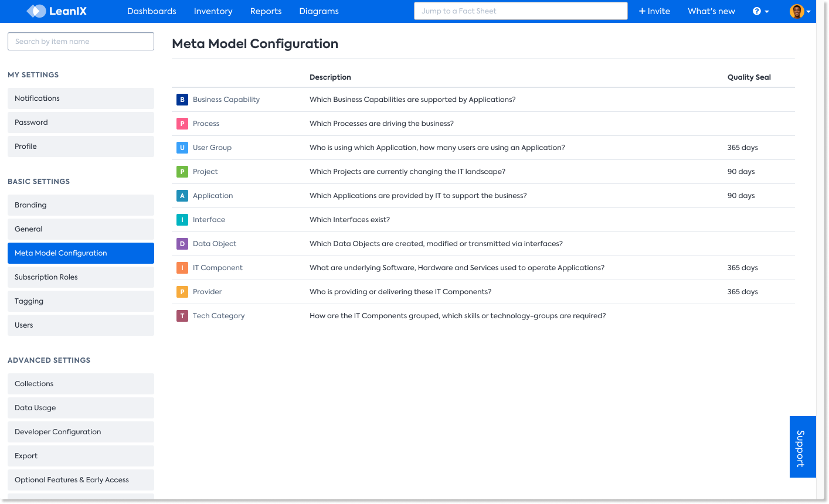Click the teal Interface I icon
829x504 pixels.
182,220
